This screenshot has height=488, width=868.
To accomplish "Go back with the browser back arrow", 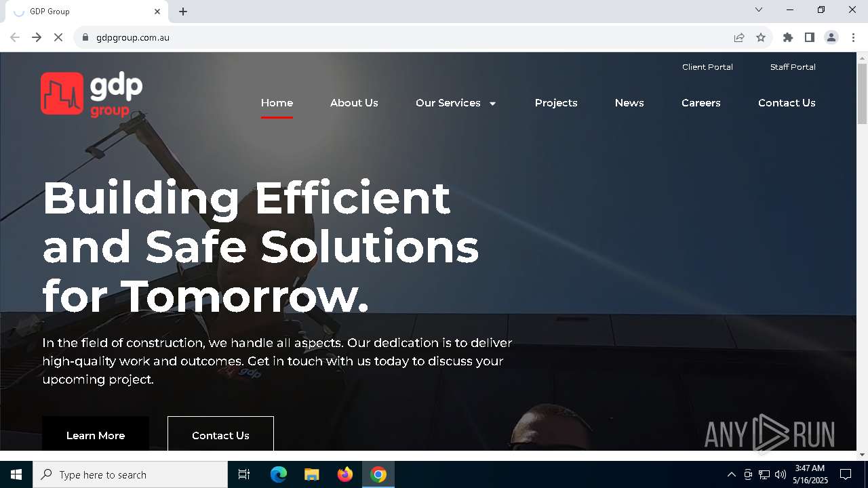I will tap(15, 37).
